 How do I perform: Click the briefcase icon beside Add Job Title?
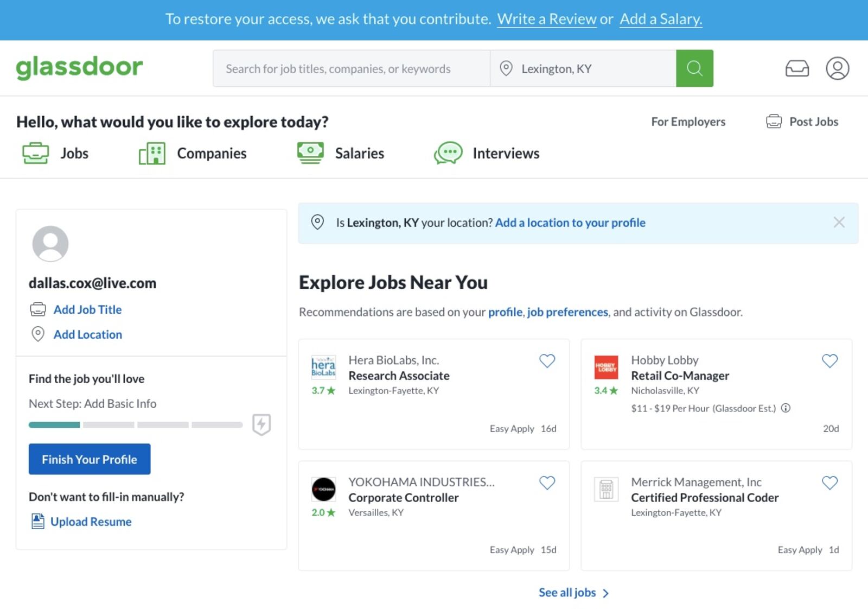tap(38, 309)
